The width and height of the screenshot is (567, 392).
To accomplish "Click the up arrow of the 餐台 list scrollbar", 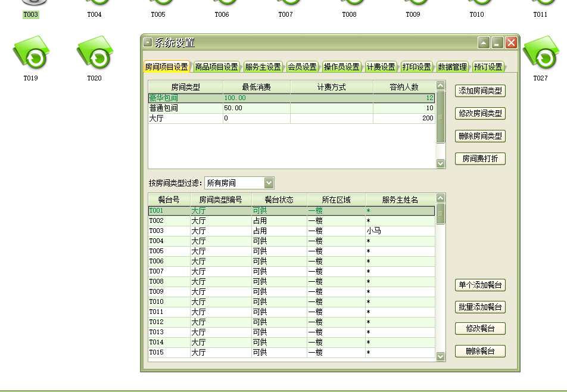I will (x=441, y=198).
